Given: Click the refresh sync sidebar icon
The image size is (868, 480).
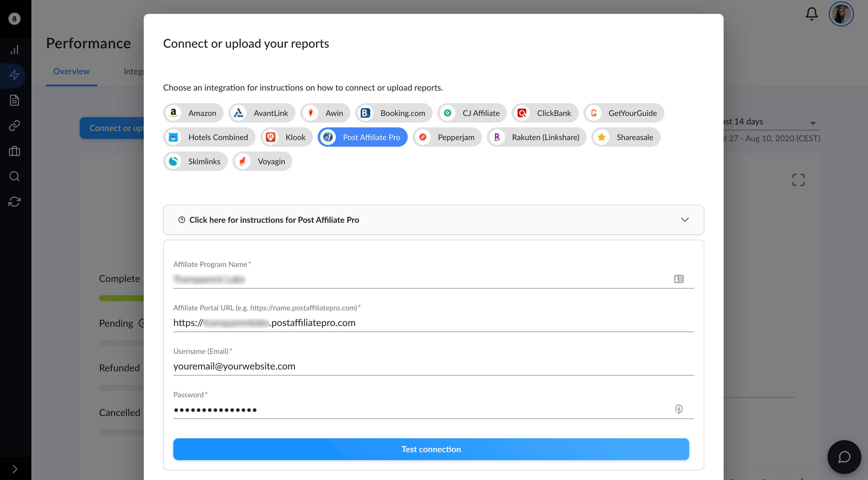Looking at the screenshot, I should pyautogui.click(x=14, y=201).
